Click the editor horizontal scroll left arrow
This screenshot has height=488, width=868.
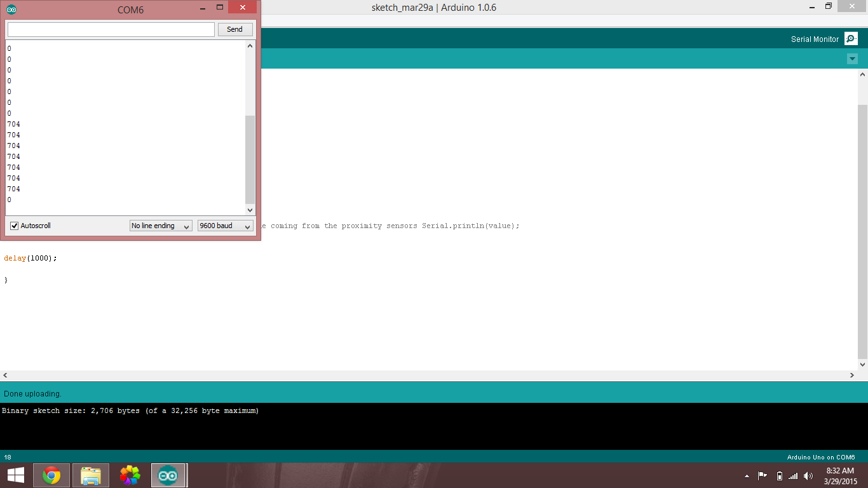5,376
